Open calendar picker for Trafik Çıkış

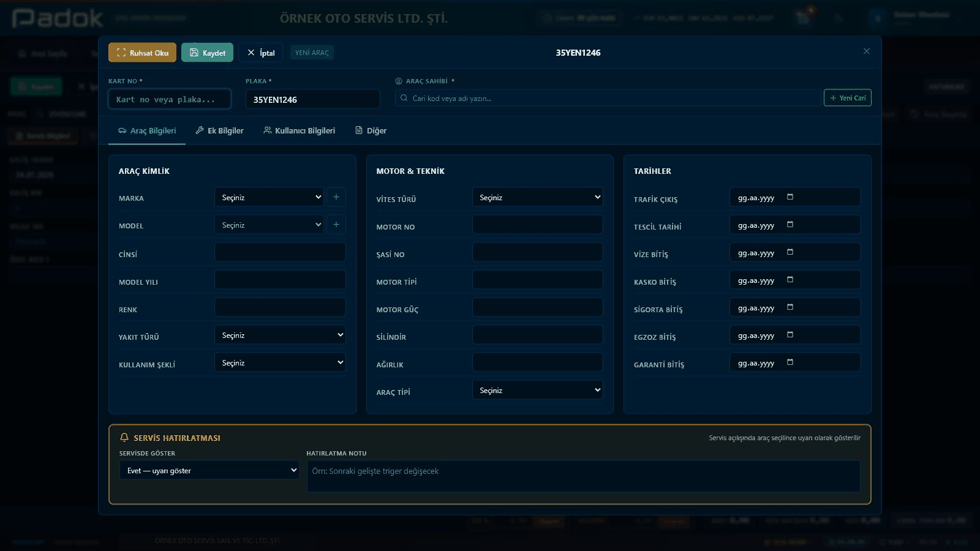click(x=790, y=197)
